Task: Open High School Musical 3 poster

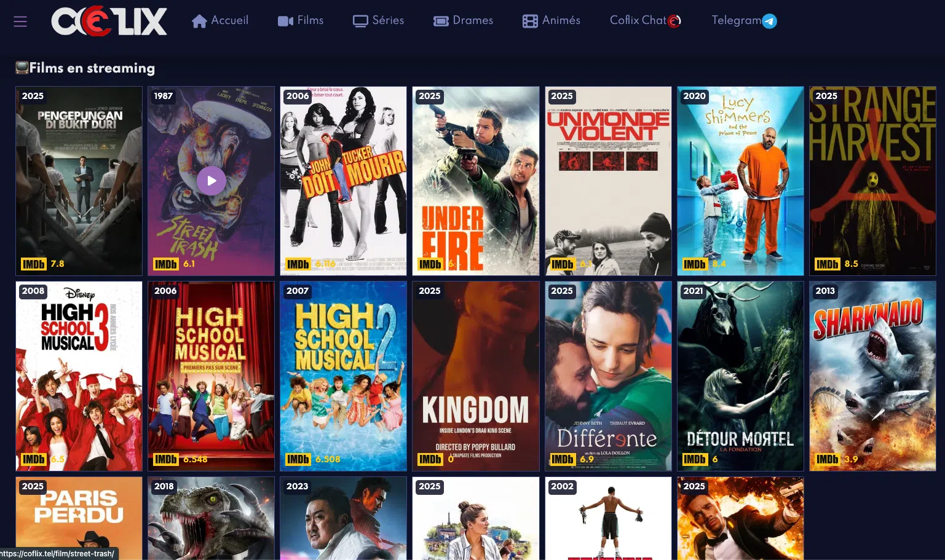Action: tap(79, 376)
